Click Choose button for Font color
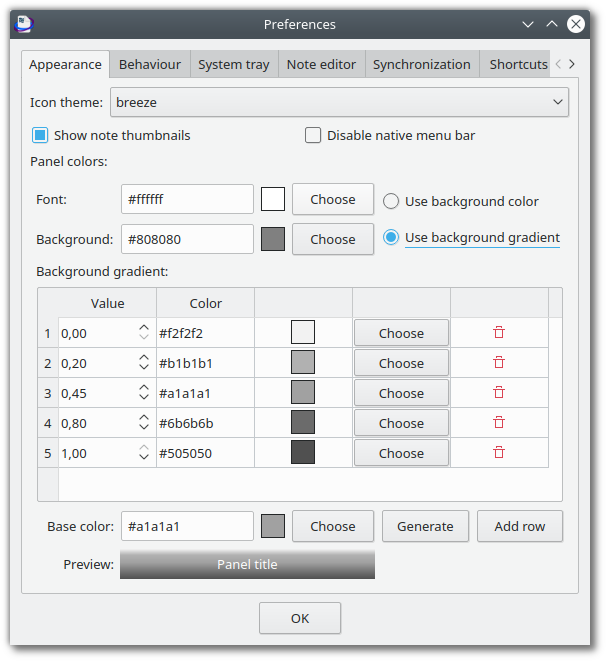The height and width of the screenshot is (661, 606). [x=333, y=199]
